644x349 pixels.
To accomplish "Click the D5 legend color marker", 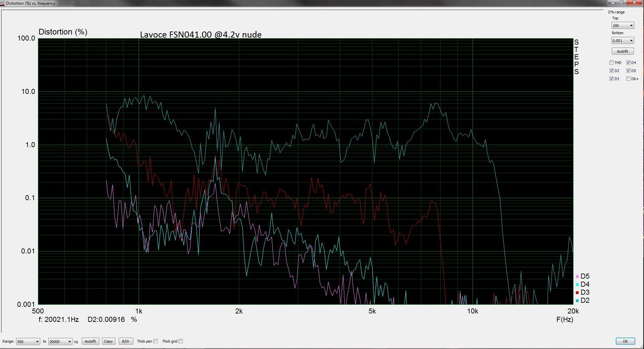I will pos(577,277).
